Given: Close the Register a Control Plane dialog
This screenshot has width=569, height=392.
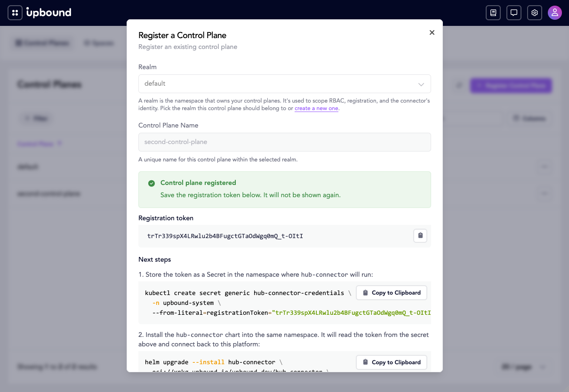Looking at the screenshot, I should click(432, 32).
